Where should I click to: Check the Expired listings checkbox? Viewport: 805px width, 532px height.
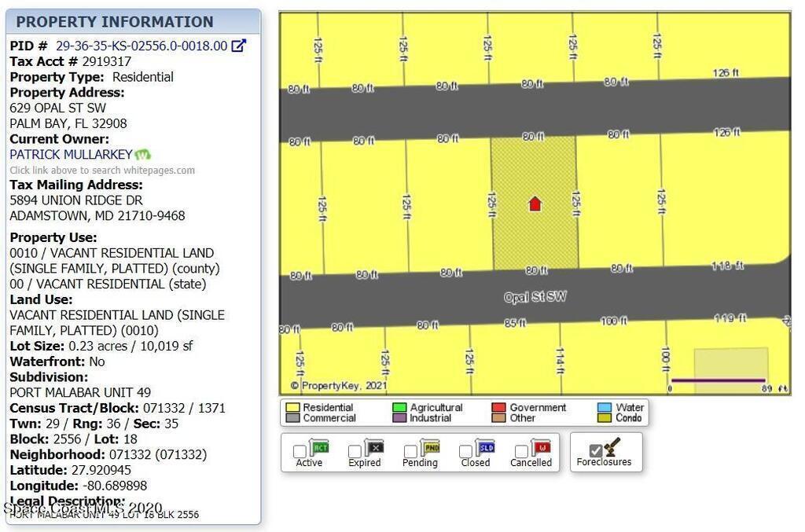tap(355, 451)
